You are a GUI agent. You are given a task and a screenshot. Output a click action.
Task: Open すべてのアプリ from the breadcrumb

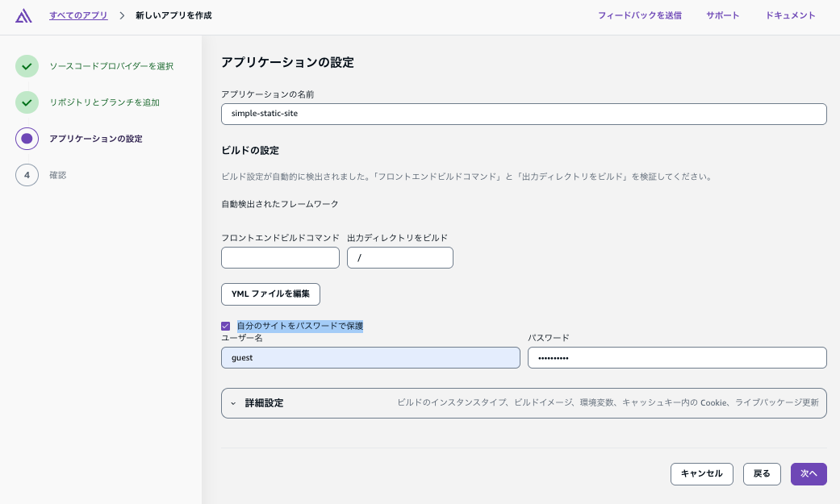78,15
